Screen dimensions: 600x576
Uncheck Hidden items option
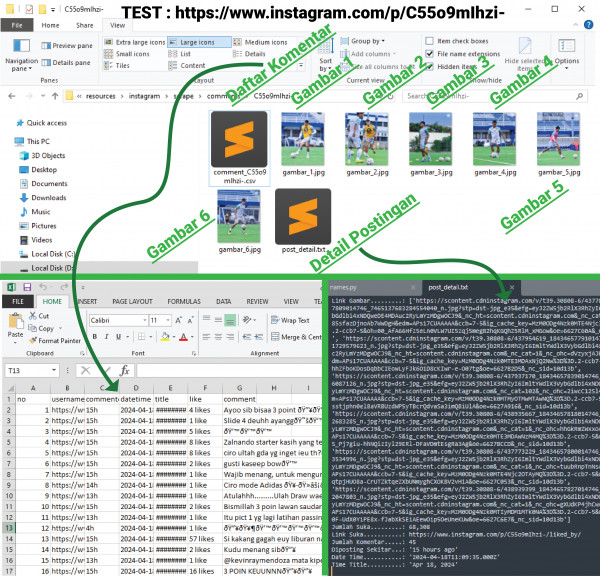(x=451, y=66)
